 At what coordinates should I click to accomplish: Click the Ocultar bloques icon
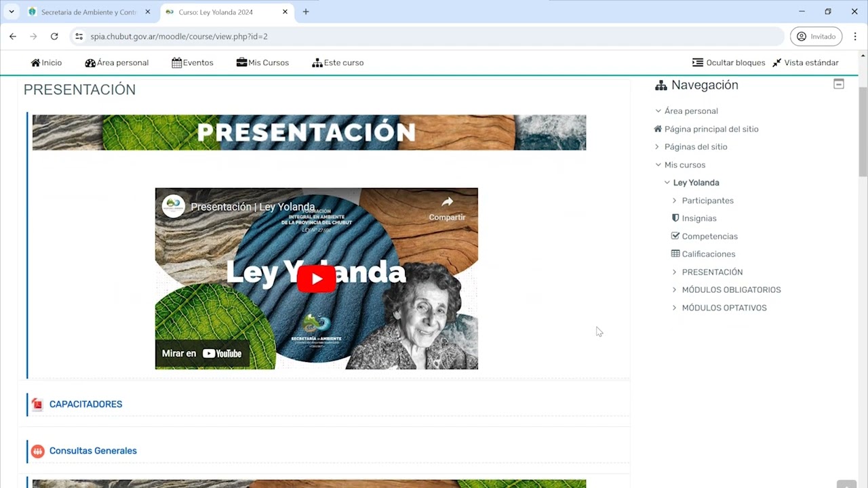(697, 62)
